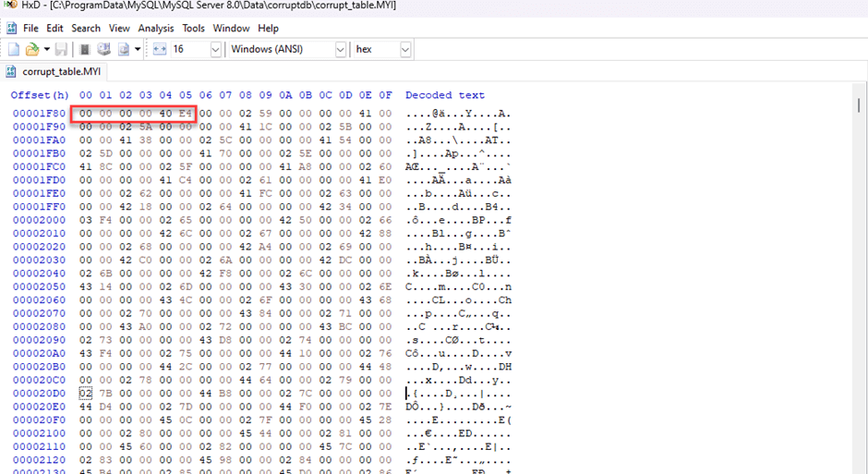Click the New file icon
Image resolution: width=868 pixels, height=474 pixels.
pyautogui.click(x=14, y=49)
